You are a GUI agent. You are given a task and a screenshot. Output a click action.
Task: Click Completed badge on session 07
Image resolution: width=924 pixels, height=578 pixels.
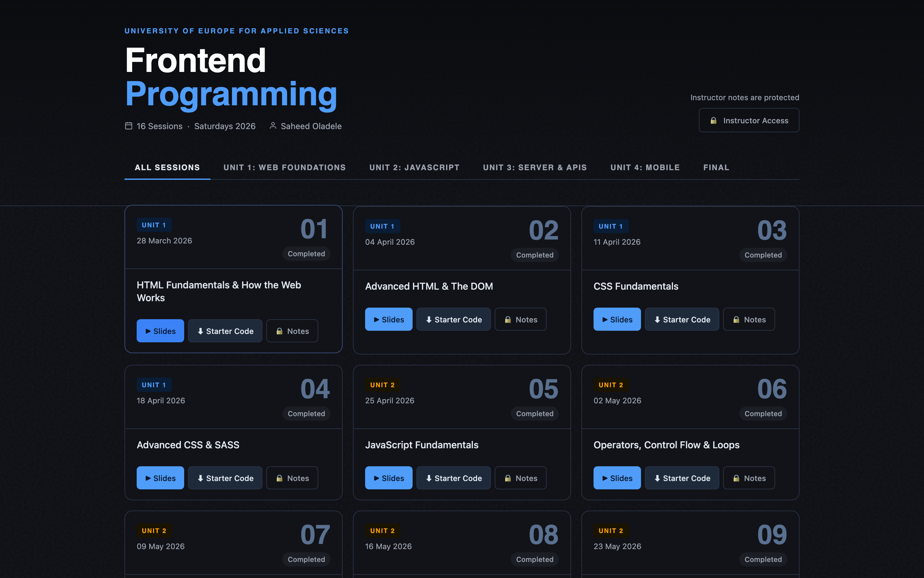[306, 559]
